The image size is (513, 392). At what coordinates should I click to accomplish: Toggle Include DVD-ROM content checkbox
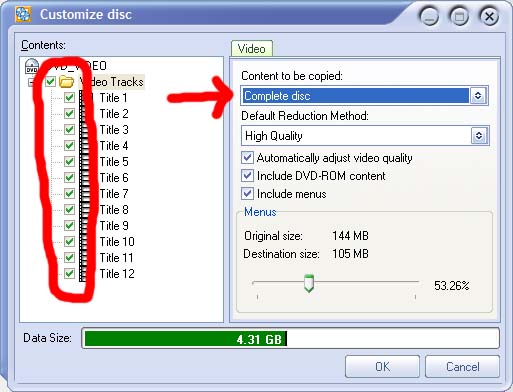[247, 176]
